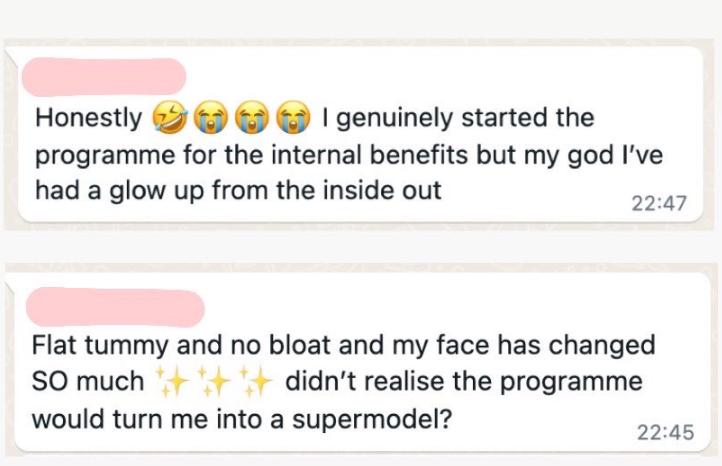
Task: Click the first crying emoji after Honestly
Action: pos(208,119)
